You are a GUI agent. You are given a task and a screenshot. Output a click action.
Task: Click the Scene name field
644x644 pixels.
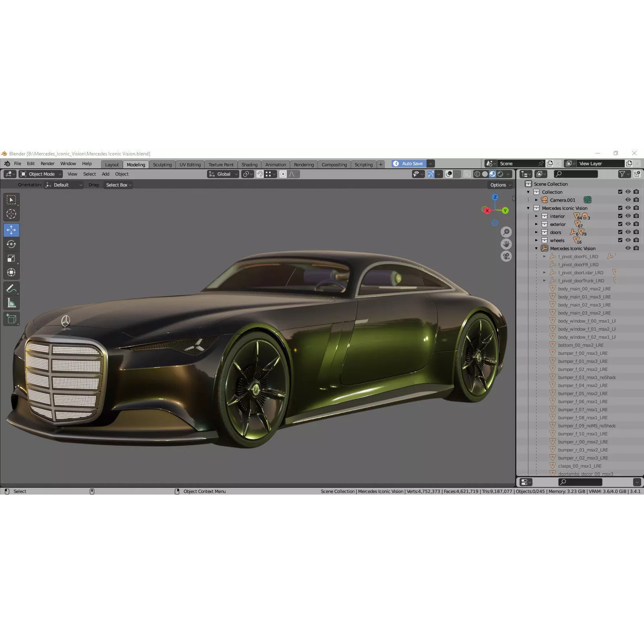tap(518, 164)
